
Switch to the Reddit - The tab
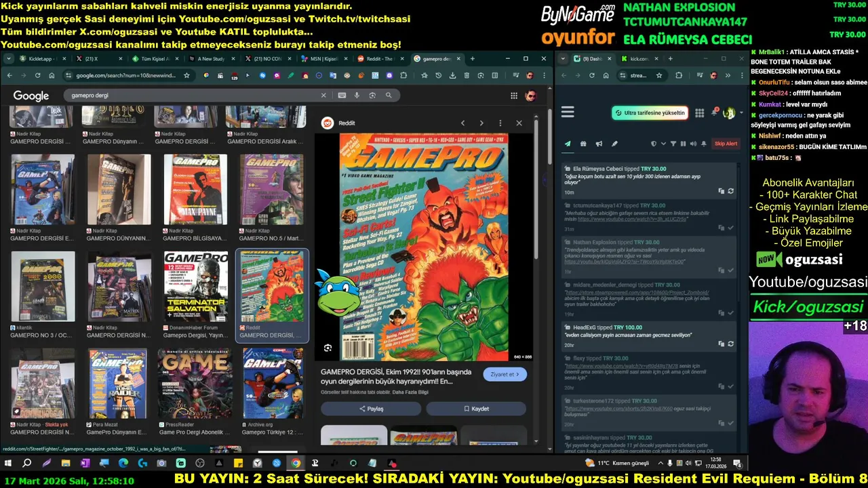coord(379,59)
